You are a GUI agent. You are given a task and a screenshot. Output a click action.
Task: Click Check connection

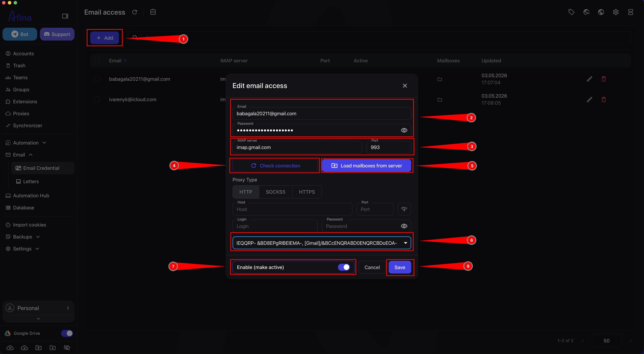pos(275,165)
